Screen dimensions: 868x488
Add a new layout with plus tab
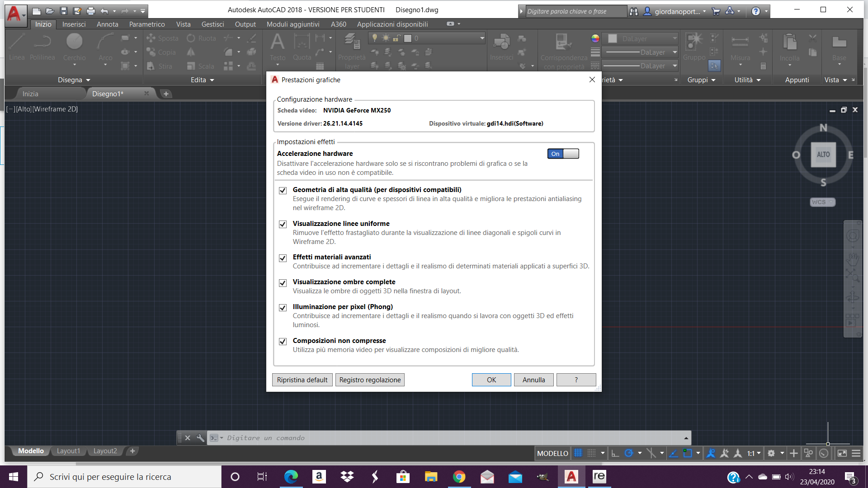(x=132, y=451)
